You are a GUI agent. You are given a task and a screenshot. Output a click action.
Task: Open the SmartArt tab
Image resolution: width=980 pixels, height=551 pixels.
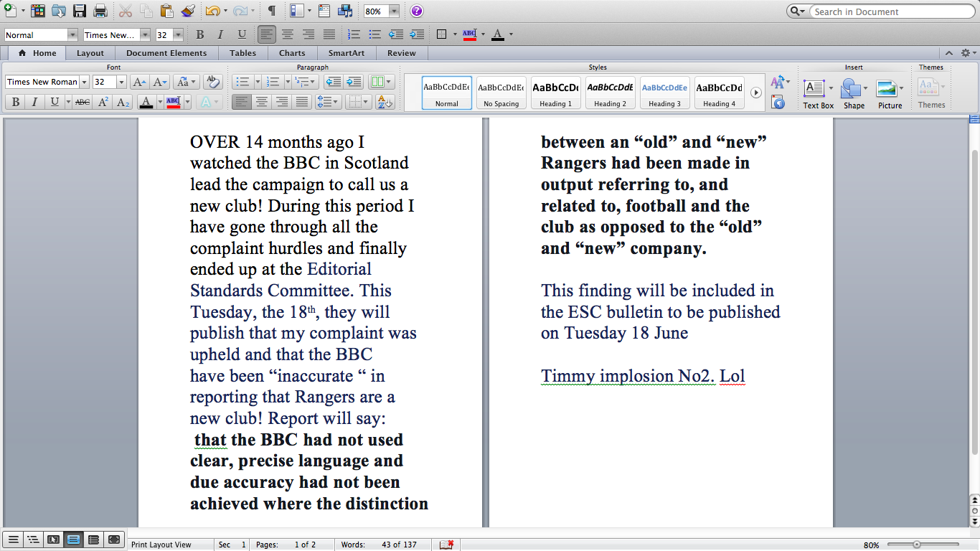coord(347,53)
